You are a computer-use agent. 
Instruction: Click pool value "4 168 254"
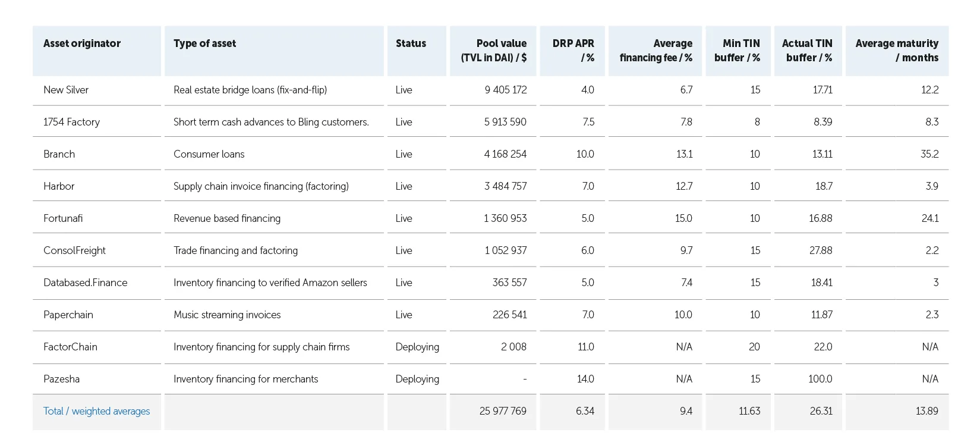[x=505, y=154]
